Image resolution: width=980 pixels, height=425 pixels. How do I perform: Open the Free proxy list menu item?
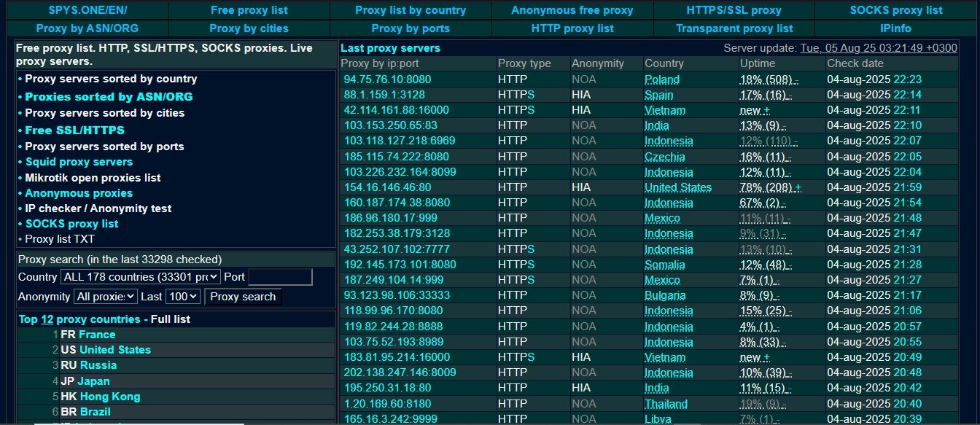[x=249, y=10]
